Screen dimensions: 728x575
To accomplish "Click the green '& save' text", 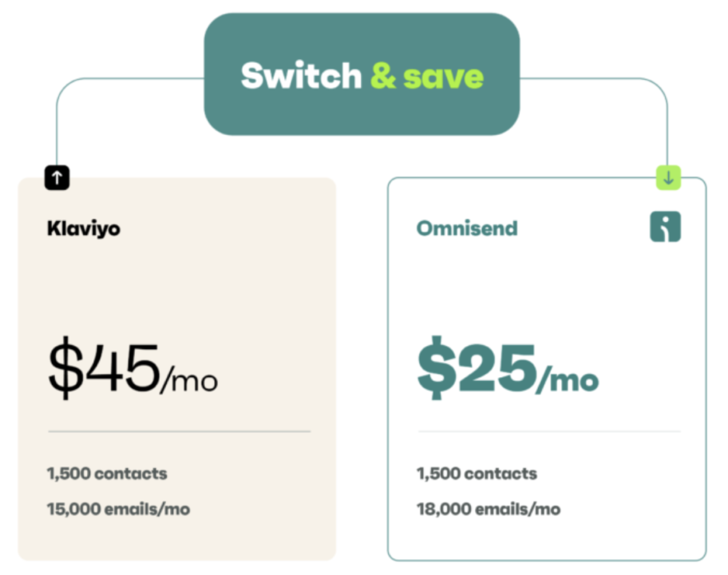I will pyautogui.click(x=426, y=76).
